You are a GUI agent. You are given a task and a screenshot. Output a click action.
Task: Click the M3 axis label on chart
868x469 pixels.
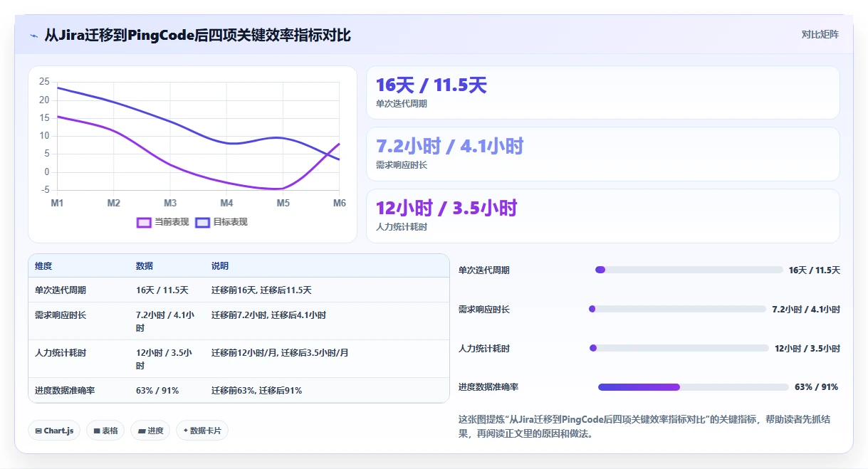pyautogui.click(x=170, y=203)
